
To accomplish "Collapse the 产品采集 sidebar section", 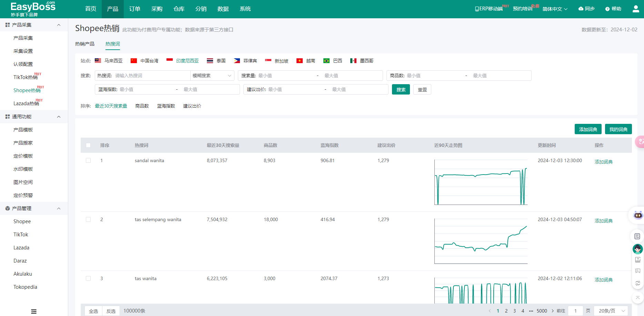I will [x=59, y=25].
